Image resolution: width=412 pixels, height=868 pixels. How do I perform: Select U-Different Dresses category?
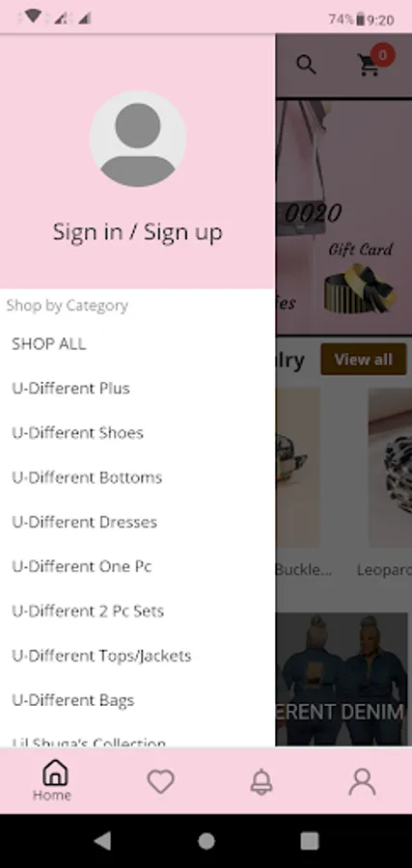137,522
